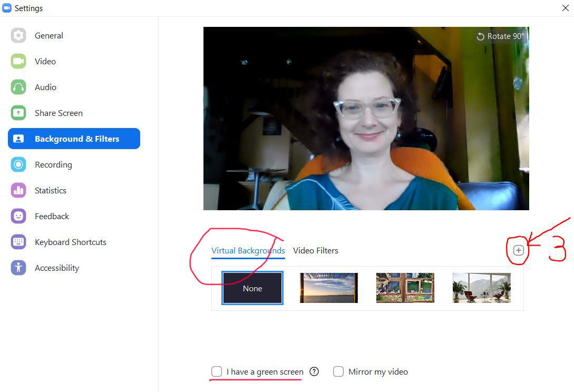Switch to Video Filters tab

pos(316,251)
